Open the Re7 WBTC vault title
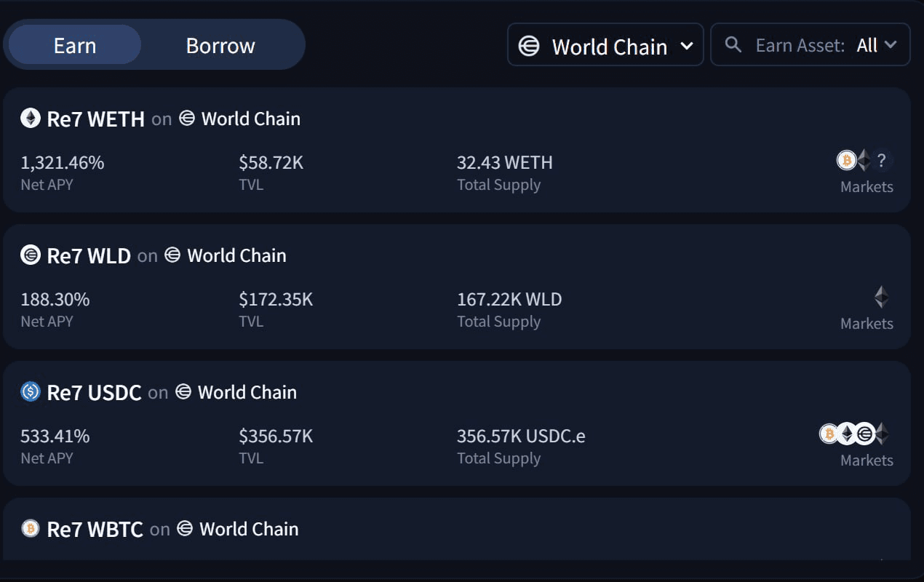924x582 pixels. tap(95, 529)
